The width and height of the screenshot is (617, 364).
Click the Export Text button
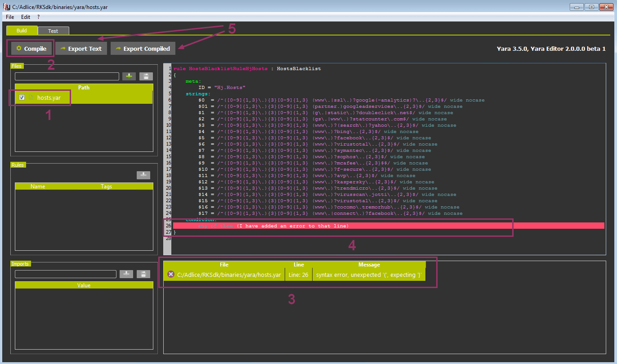pos(81,49)
